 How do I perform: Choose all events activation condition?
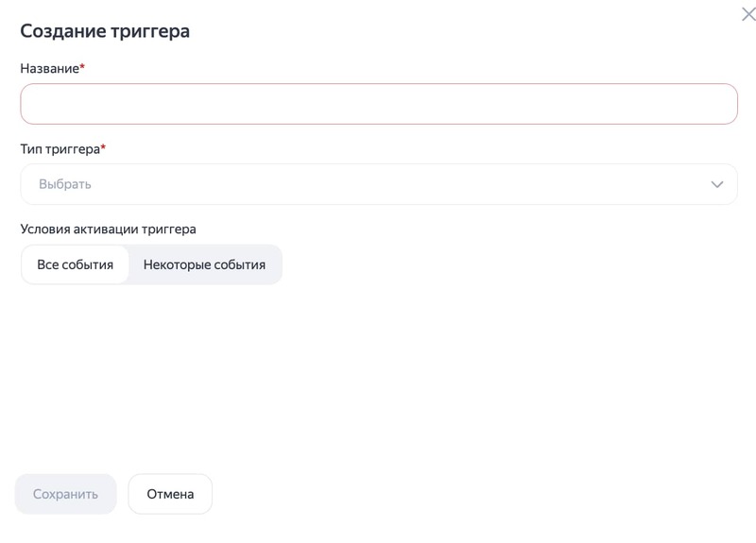[x=75, y=264]
